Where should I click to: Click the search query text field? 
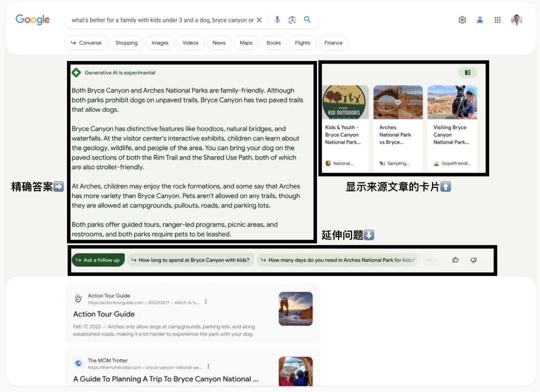tap(162, 20)
